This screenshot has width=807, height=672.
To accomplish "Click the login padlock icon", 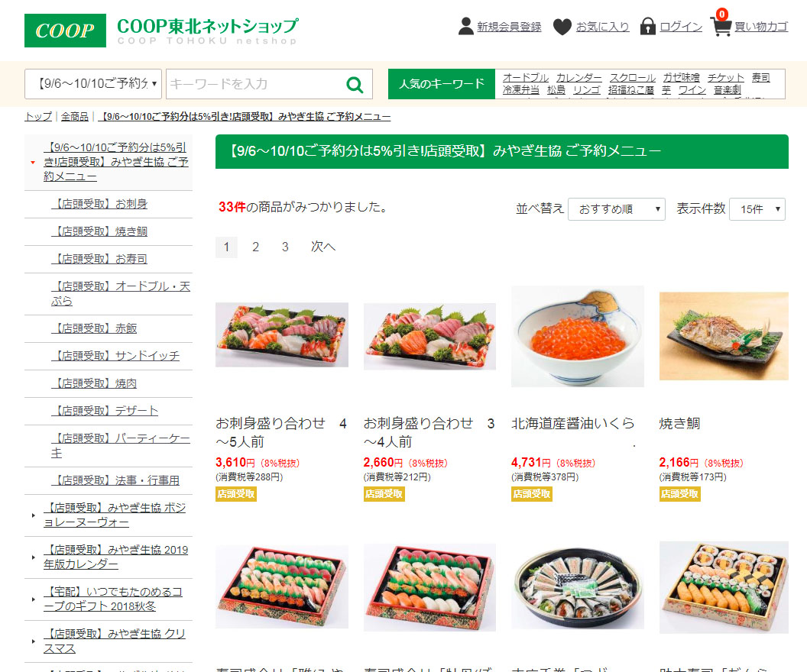I will pos(647,26).
